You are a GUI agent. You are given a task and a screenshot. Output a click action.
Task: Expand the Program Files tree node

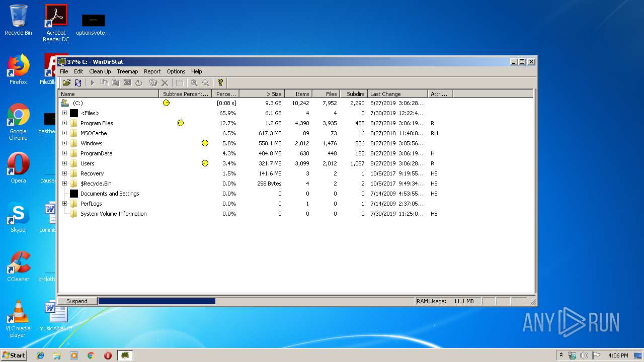[64, 123]
